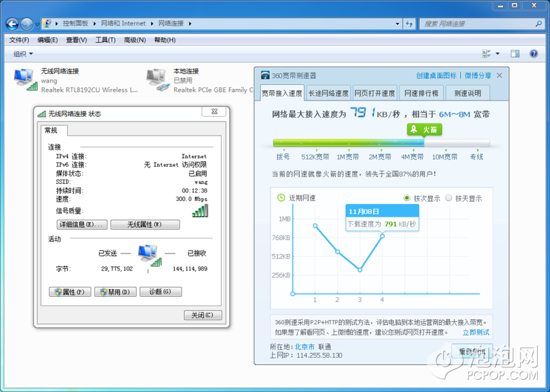
Task: Click the search magnifier icon
Action: pyautogui.click(x=539, y=24)
